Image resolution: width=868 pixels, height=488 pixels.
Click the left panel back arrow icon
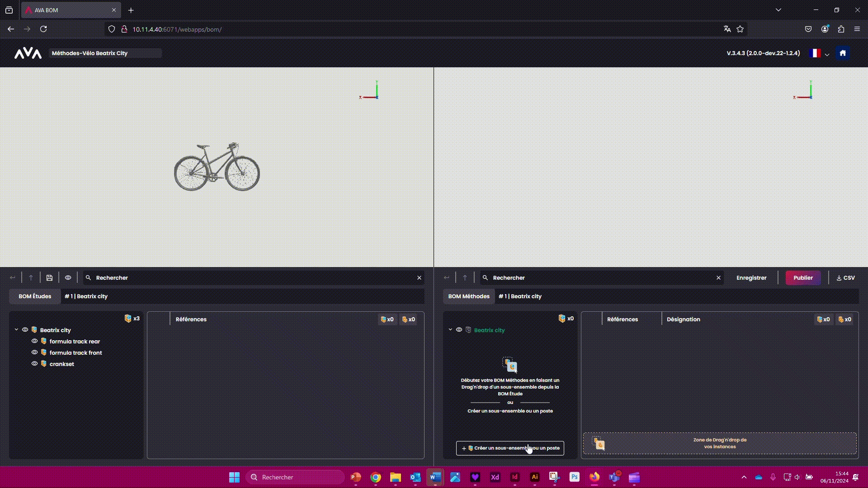13,278
